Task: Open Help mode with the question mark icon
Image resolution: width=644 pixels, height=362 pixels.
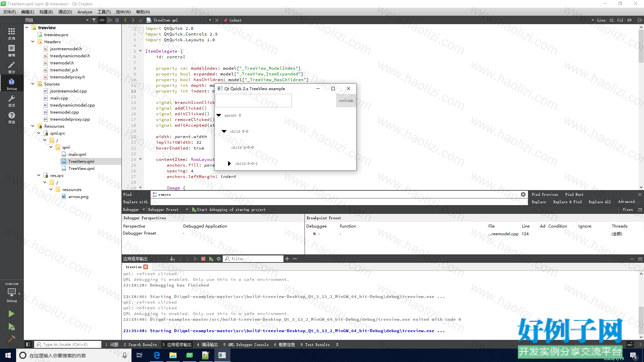Action: (x=12, y=117)
